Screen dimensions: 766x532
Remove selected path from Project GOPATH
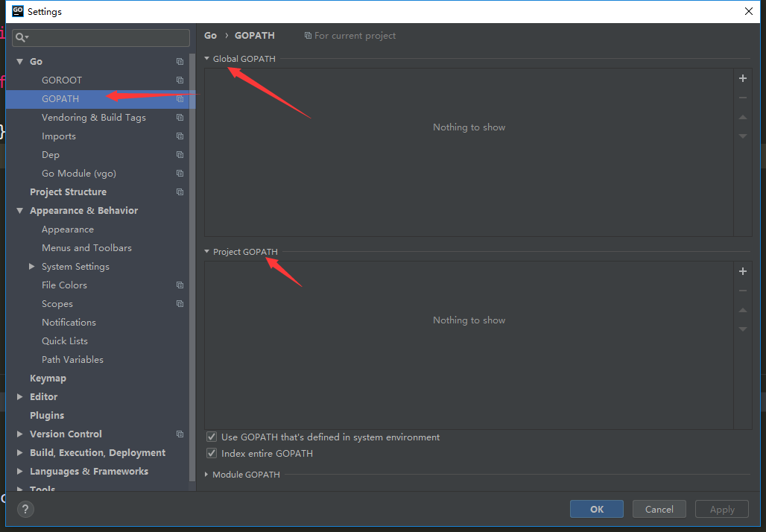click(x=743, y=291)
